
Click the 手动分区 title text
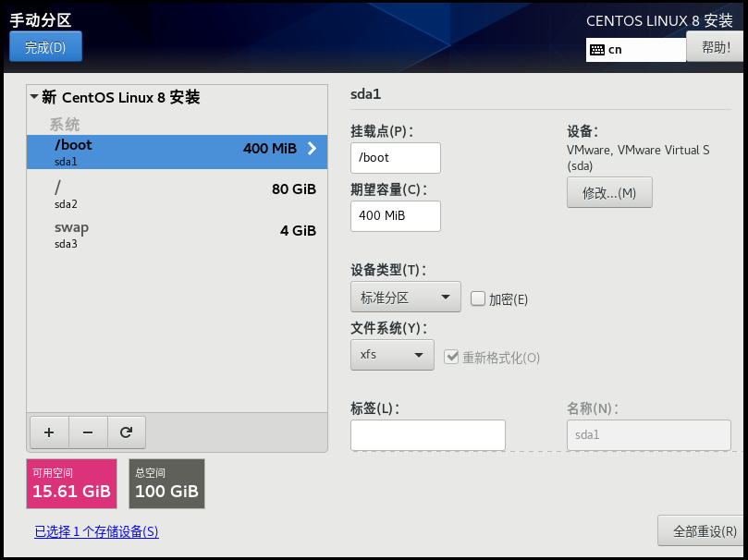pyautogui.click(x=41, y=20)
